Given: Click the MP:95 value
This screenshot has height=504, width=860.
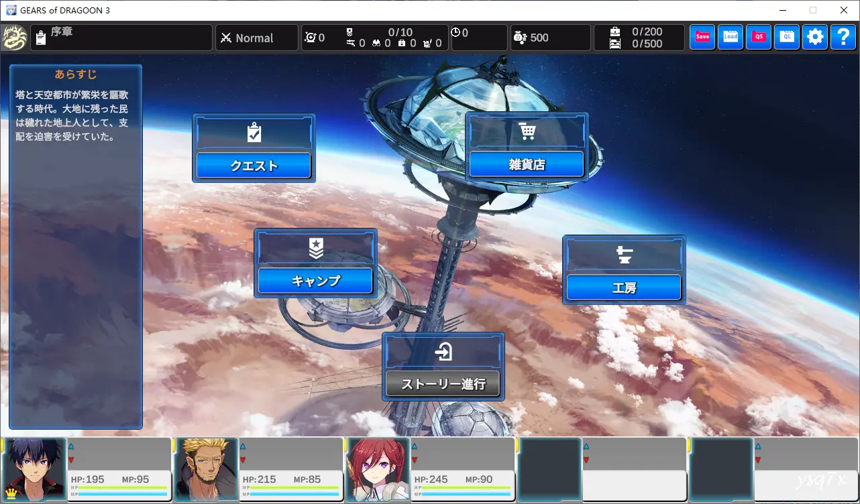Looking at the screenshot, I should pos(136,480).
